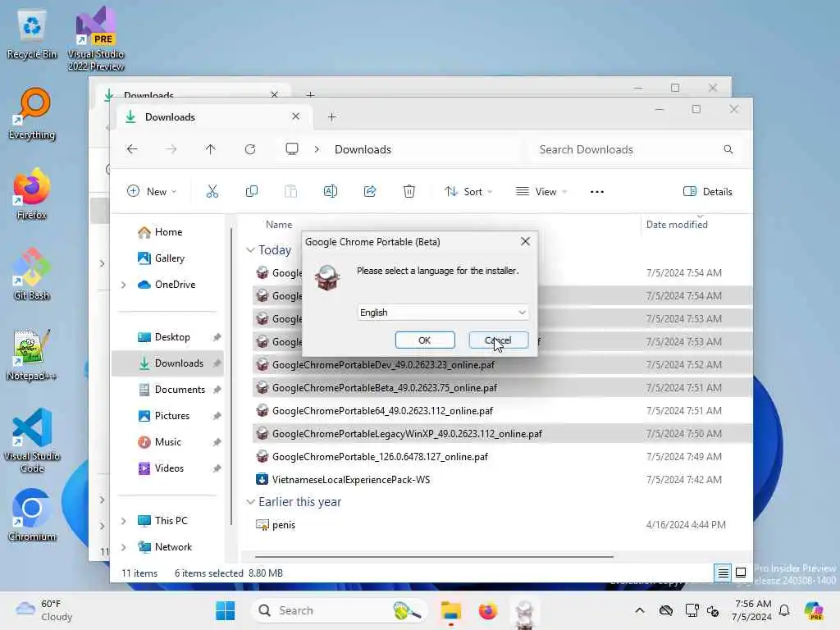Screen dimensions: 840x630
Task: Click the chevron after This PC in address bar
Action: 317,149
